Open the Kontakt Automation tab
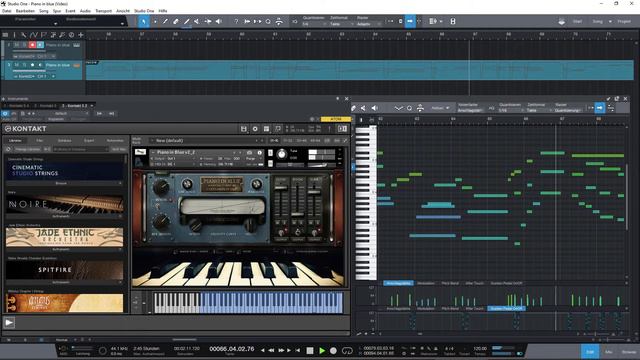Viewport: 640px width, 360px height. (115, 140)
